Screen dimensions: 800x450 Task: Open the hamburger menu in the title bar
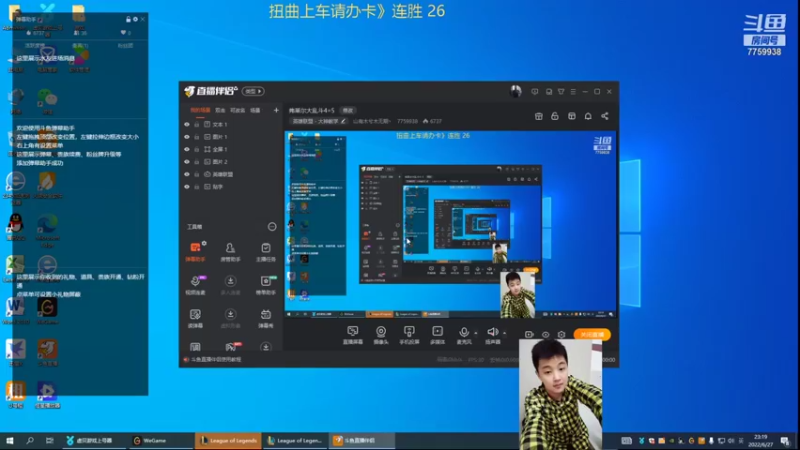[573, 92]
